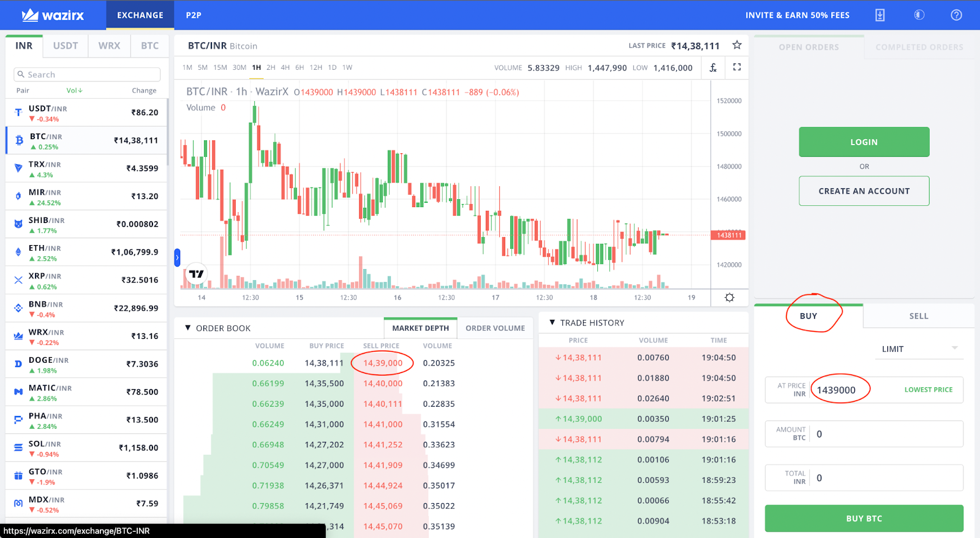Click the USDT coin icon
This screenshot has height=538, width=980.
(18, 112)
